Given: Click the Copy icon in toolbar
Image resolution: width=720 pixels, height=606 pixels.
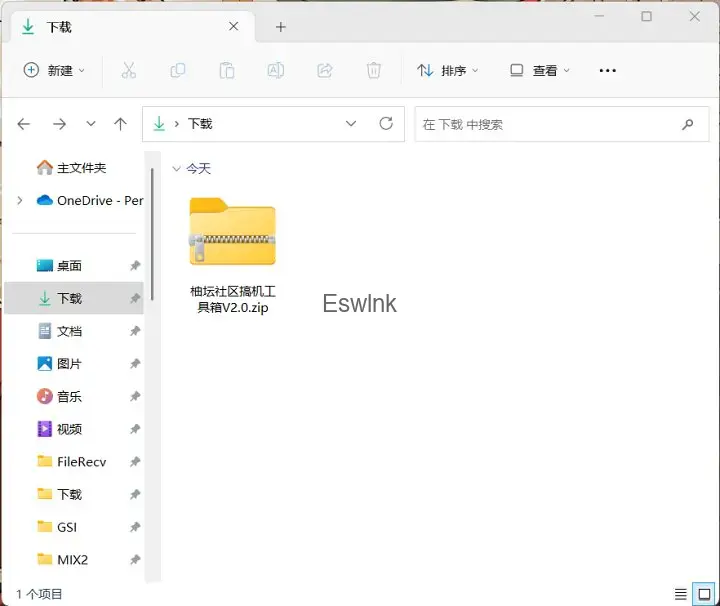Looking at the screenshot, I should (178, 70).
